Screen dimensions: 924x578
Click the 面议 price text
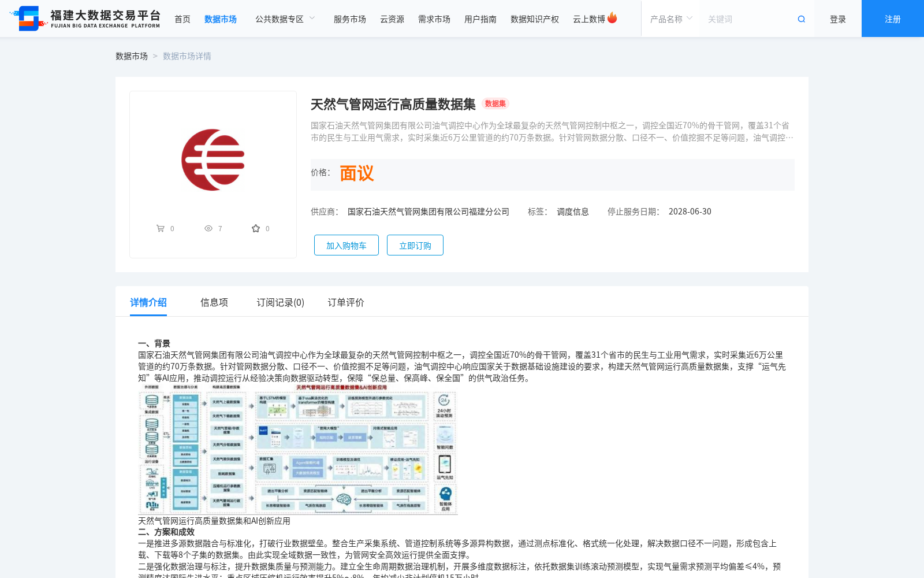tap(357, 173)
